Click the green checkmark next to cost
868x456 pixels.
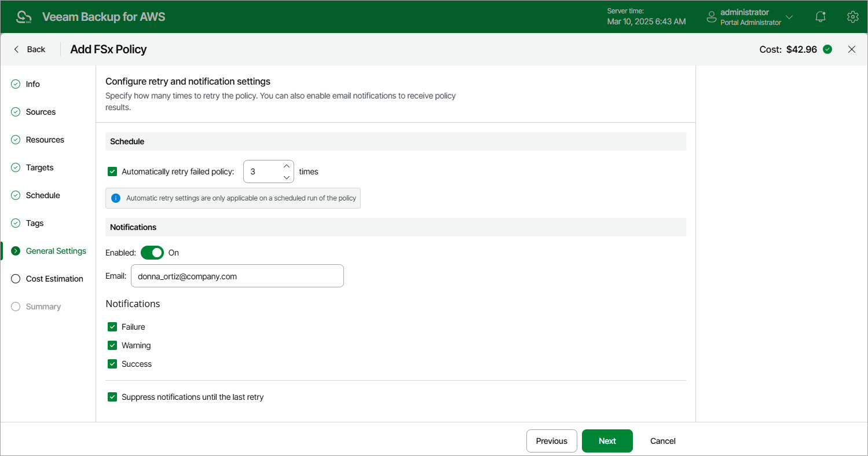click(827, 49)
